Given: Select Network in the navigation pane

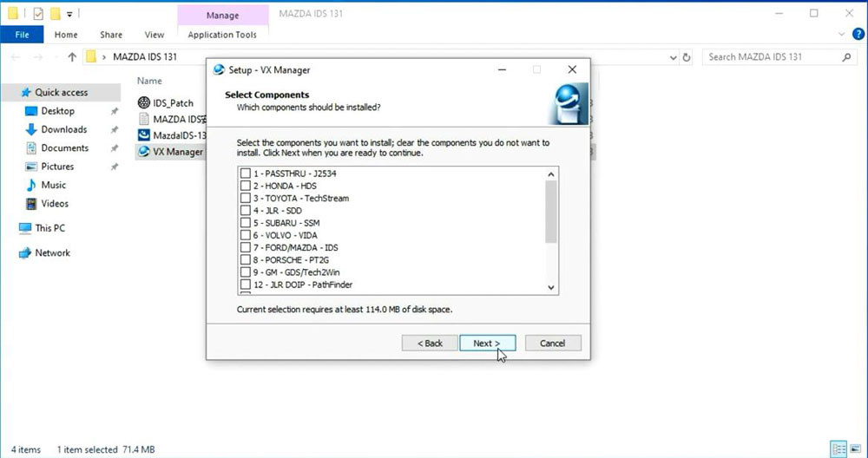Looking at the screenshot, I should pyautogui.click(x=53, y=252).
